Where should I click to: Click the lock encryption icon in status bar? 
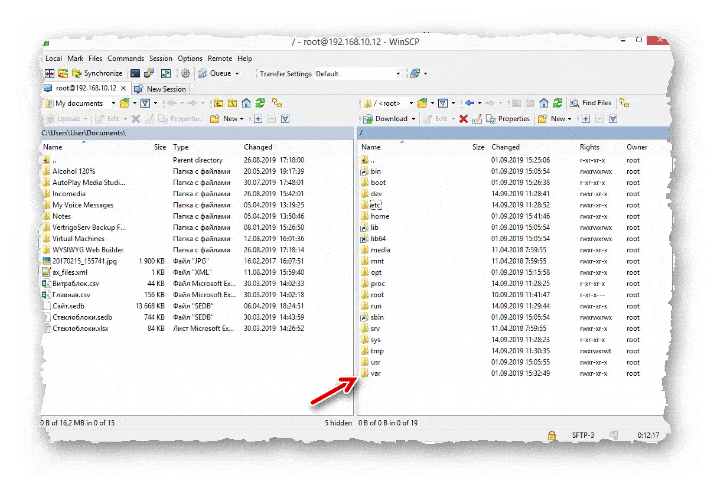click(552, 435)
